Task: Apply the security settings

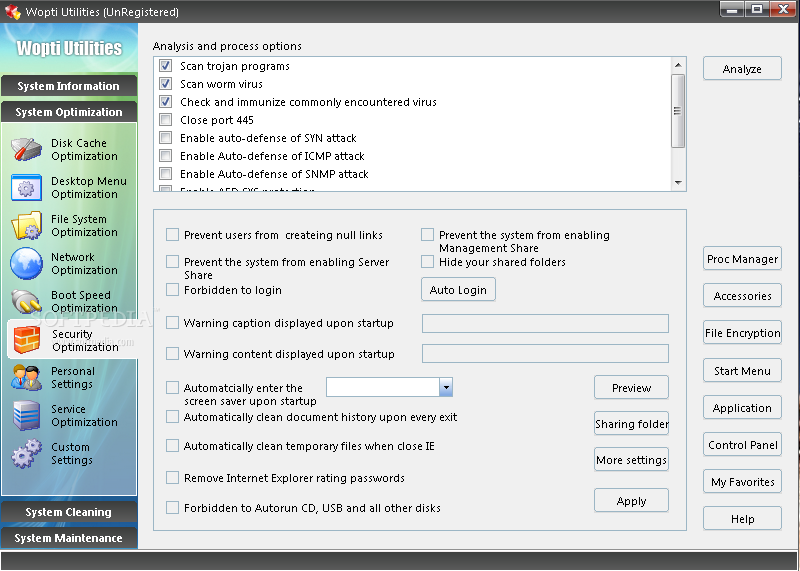Action: point(631,501)
